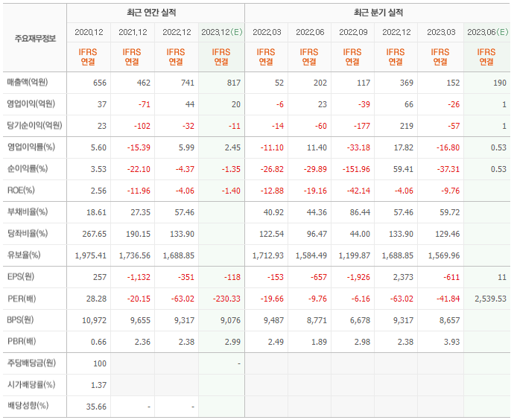Click the -71 operating profit value

coord(145,104)
